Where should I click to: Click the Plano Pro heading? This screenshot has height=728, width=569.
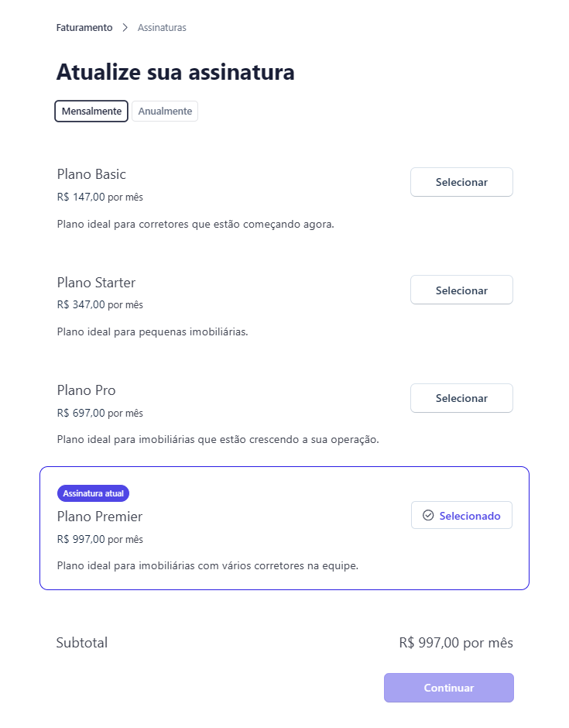click(x=87, y=390)
